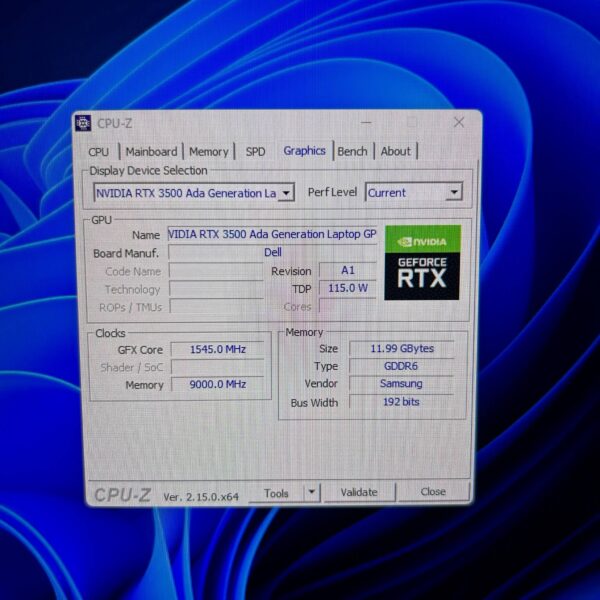Viewport: 600px width, 600px height.
Task: Click the empty ROPs / TMUs field
Action: (x=216, y=307)
